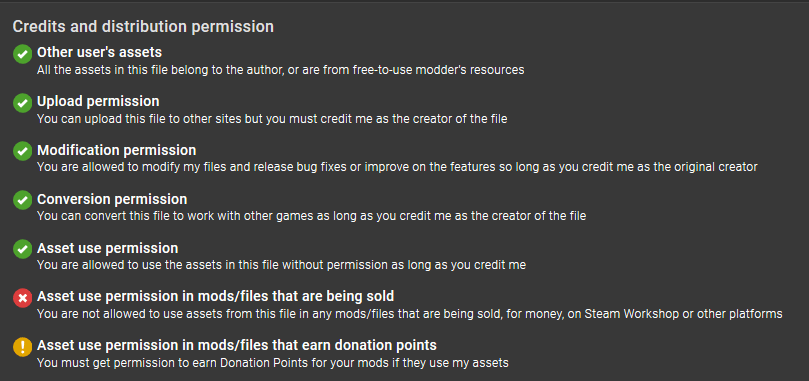Select the Credits and distribution permission heading

pos(143,26)
